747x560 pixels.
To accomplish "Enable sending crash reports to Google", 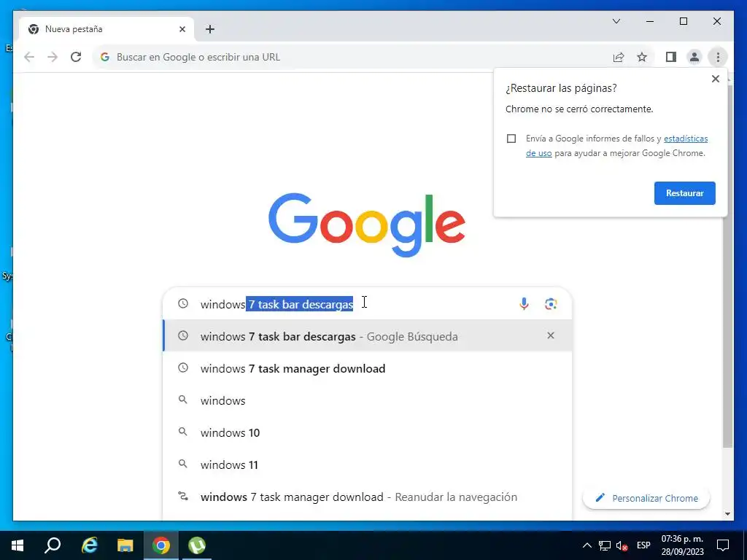I will 511,139.
